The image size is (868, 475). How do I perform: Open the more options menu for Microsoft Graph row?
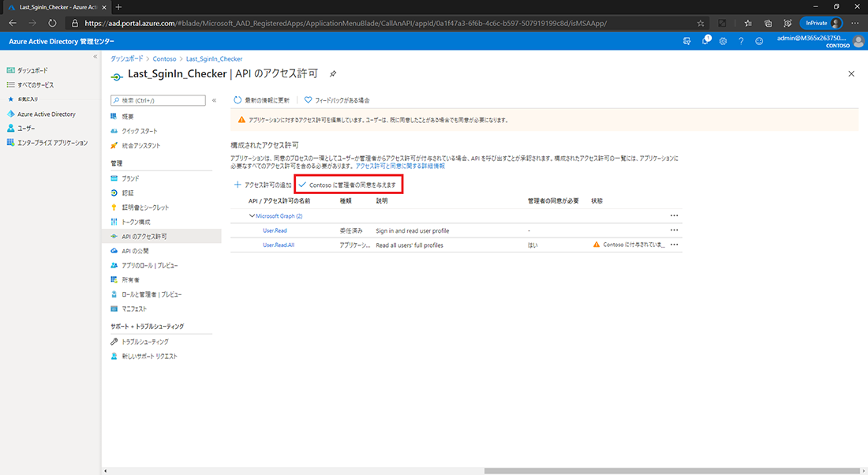674,216
